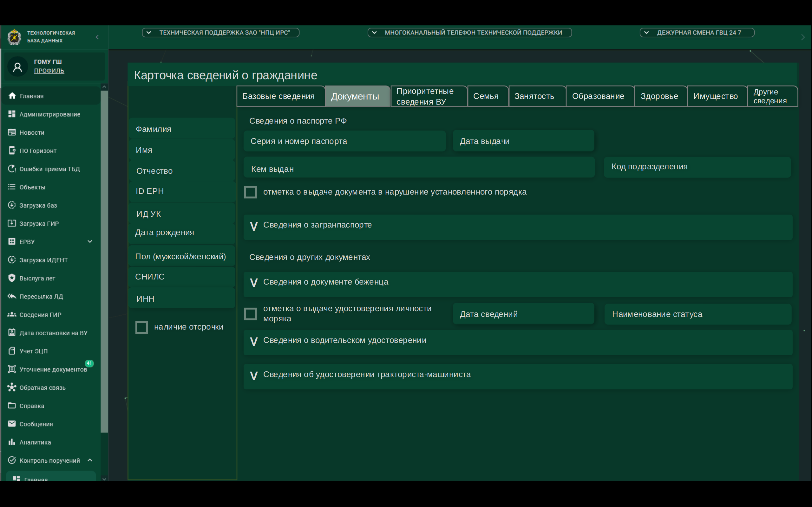Expand the Сведения о загранпаспорте section

click(x=254, y=226)
